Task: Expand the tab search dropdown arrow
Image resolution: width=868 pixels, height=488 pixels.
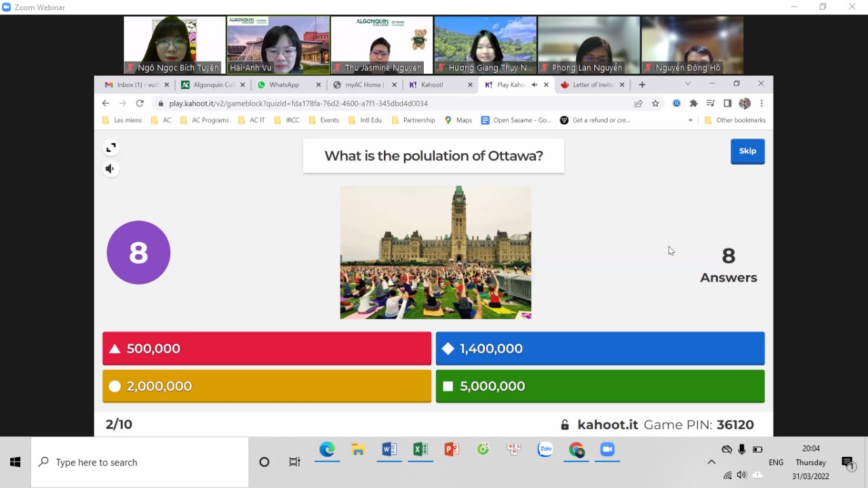Action: point(688,84)
